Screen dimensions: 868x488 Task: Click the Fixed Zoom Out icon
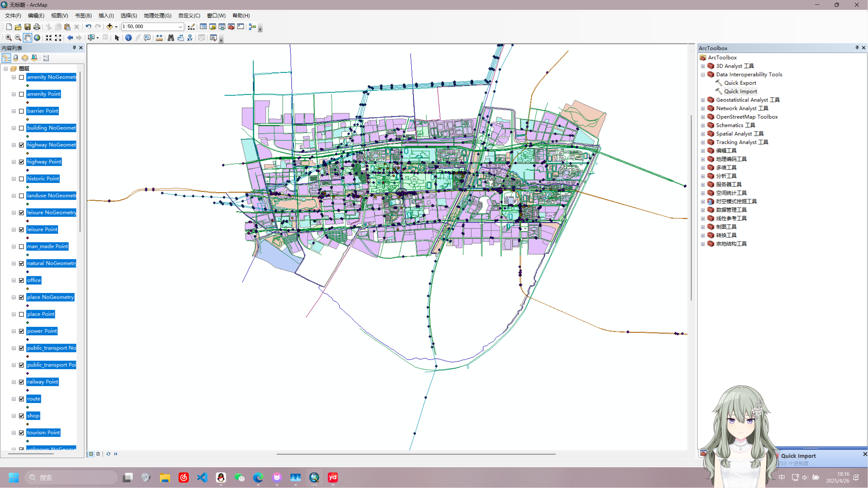(x=58, y=38)
